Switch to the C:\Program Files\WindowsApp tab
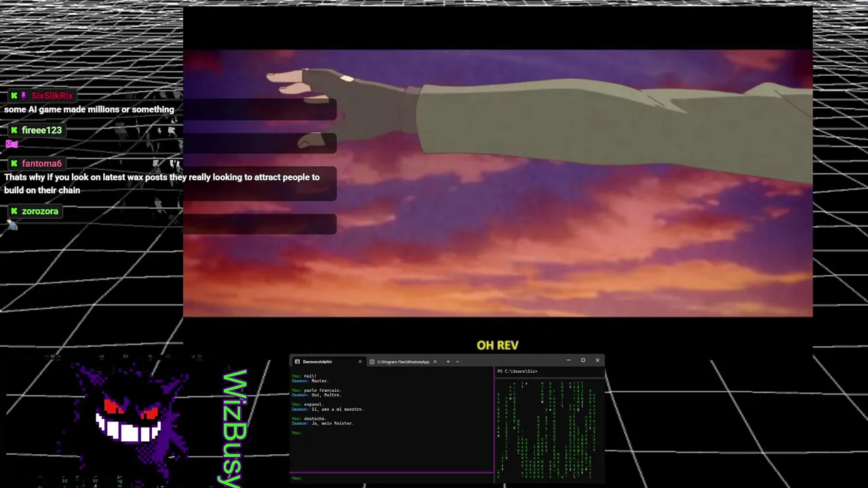The image size is (868, 488). tap(403, 361)
